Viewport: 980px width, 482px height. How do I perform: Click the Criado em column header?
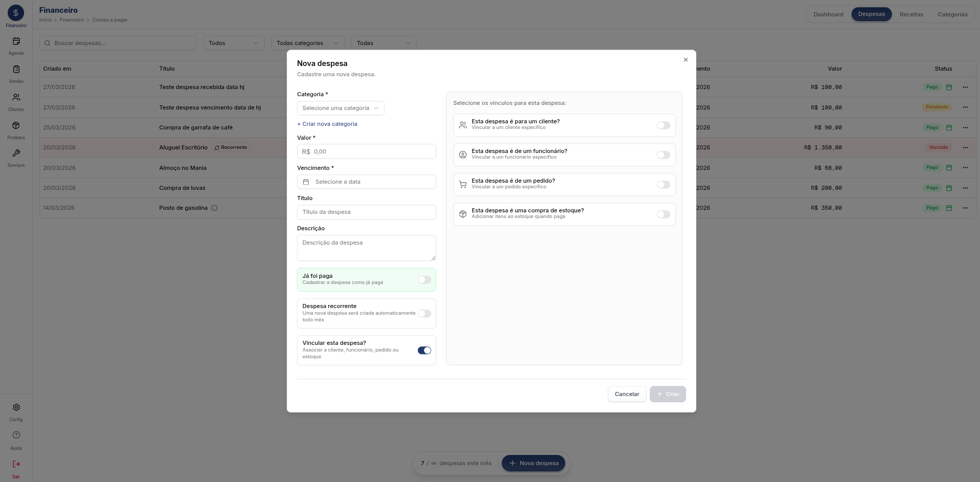tap(57, 69)
